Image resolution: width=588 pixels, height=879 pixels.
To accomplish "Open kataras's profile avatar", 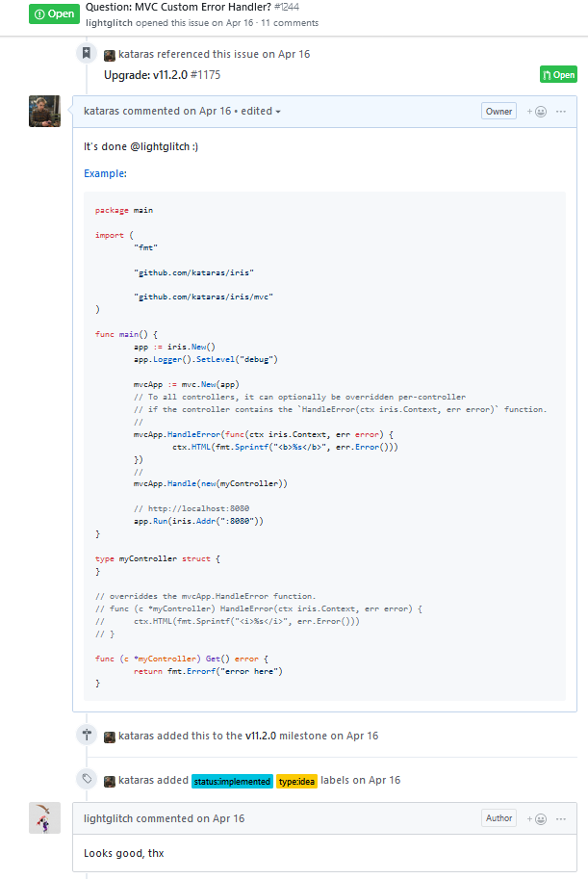I will click(x=45, y=112).
